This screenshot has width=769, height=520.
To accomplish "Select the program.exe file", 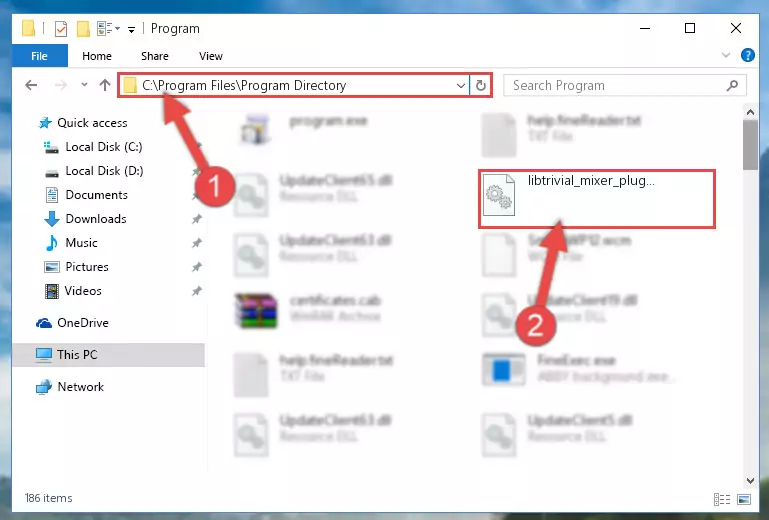I will point(304,130).
